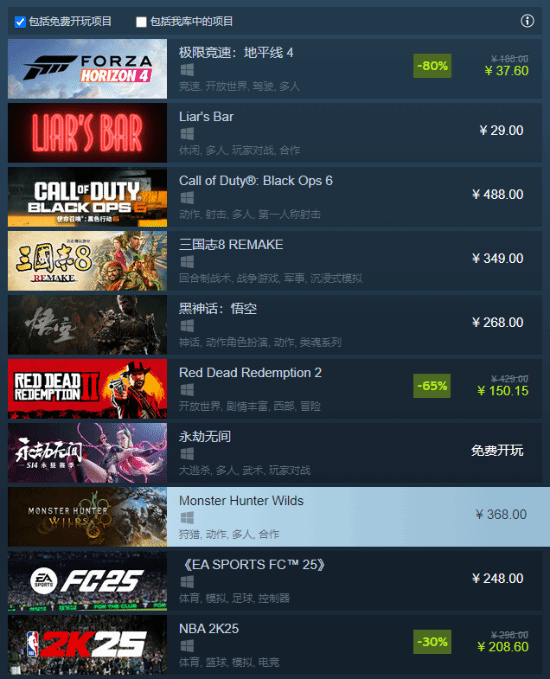Open the info circle icon
The width and height of the screenshot is (550, 679).
[x=527, y=21]
